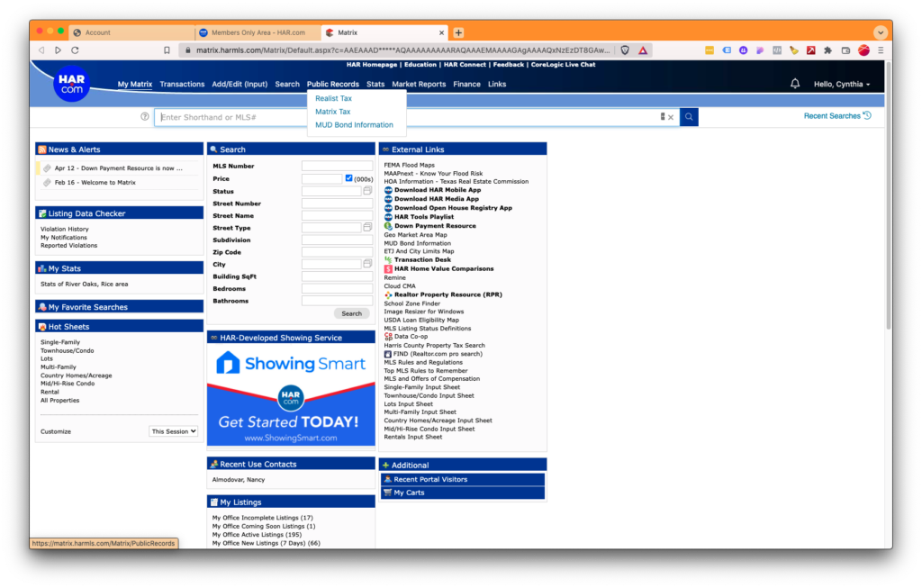
Task: Select Matrix Tax from the dropdown
Action: point(333,112)
